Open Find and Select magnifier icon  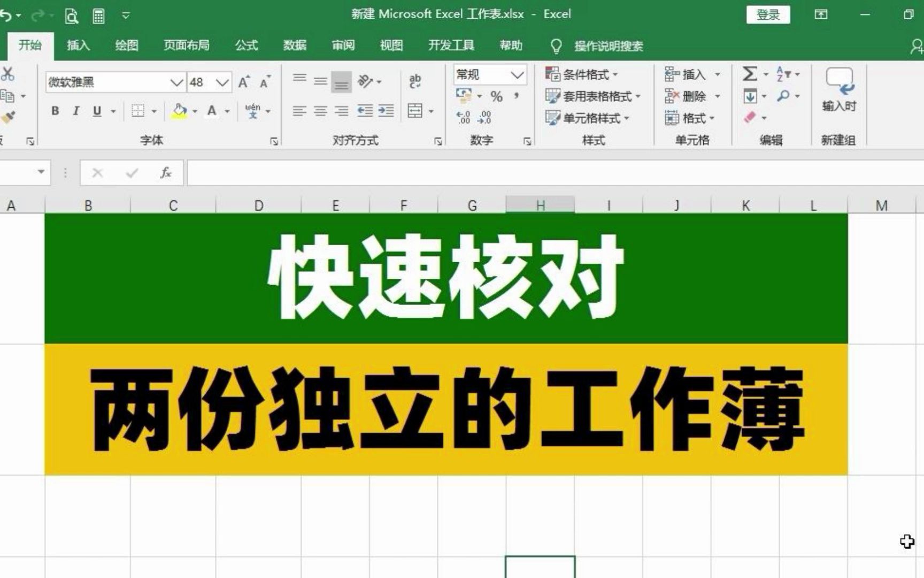tap(783, 96)
